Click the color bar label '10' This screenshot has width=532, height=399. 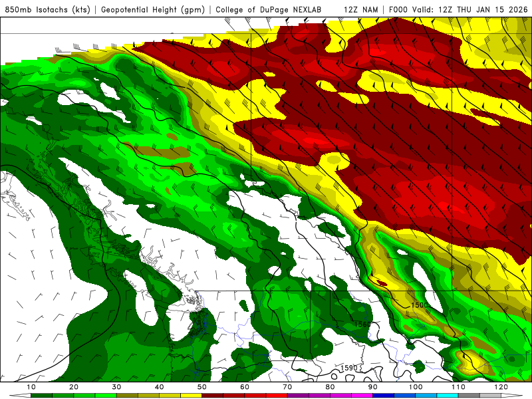[x=31, y=387]
